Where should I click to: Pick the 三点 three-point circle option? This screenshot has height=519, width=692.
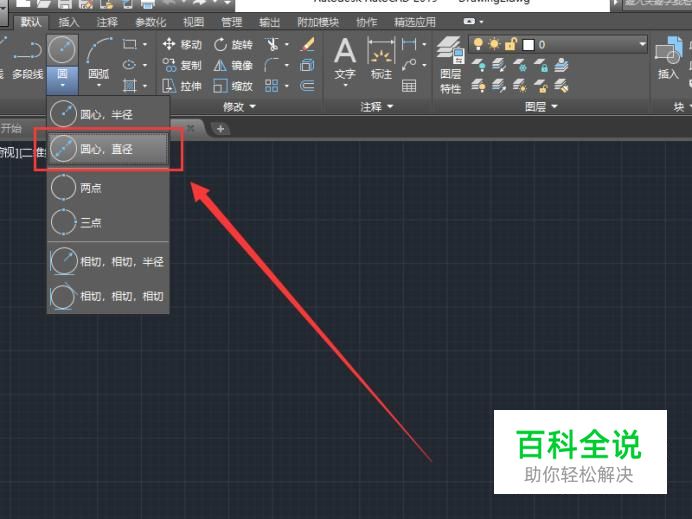108,222
